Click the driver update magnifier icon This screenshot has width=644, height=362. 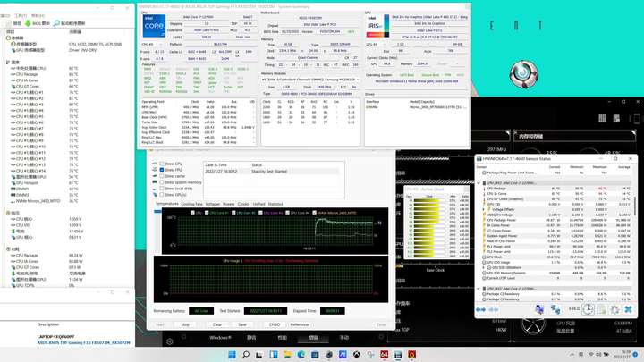click(56, 23)
